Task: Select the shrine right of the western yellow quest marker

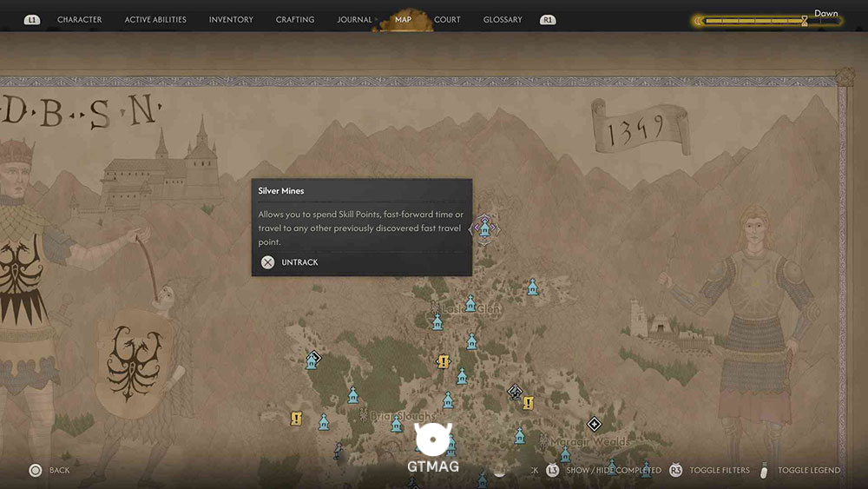Action: point(324,422)
